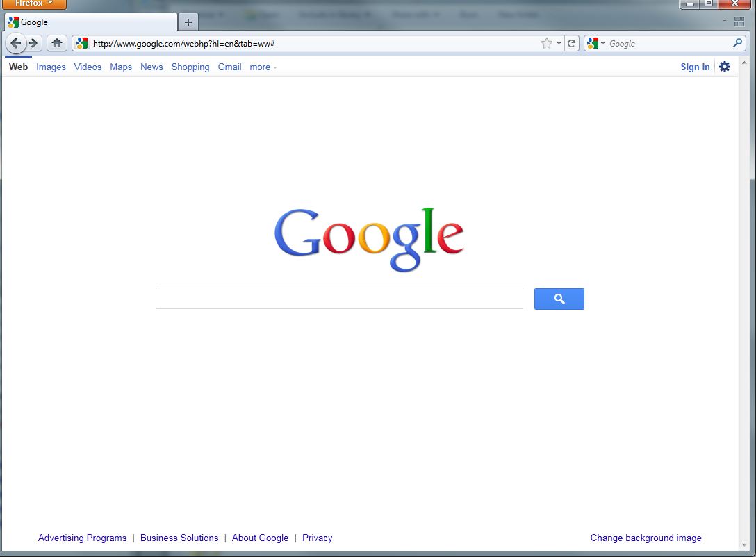Click the vertical scrollbar down arrow

pyautogui.click(x=744, y=545)
